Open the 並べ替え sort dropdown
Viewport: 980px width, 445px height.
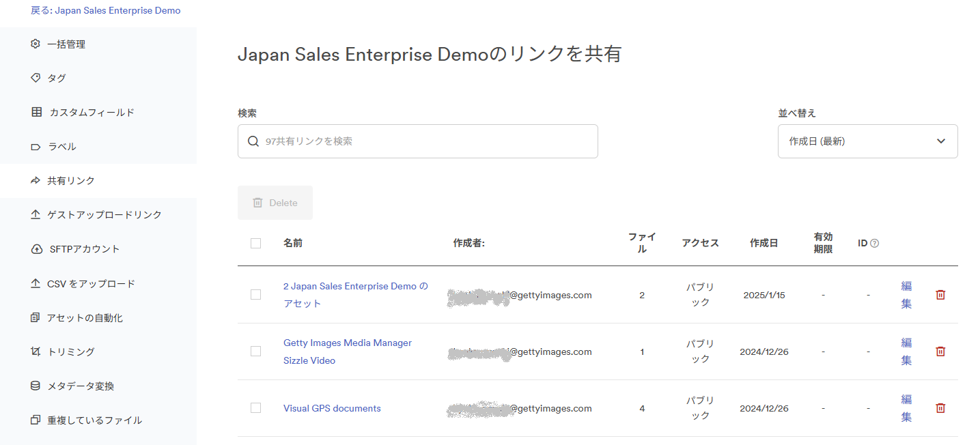867,141
